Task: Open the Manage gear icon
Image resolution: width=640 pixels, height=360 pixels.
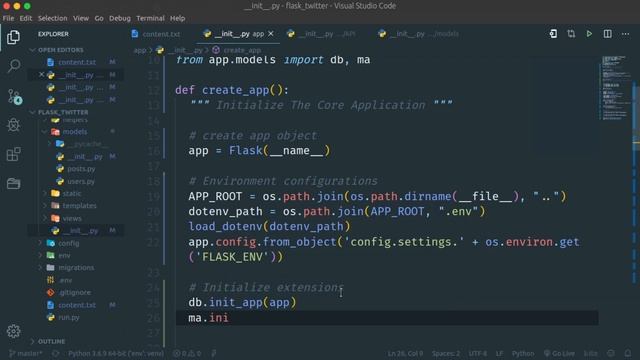Action: [x=13, y=331]
